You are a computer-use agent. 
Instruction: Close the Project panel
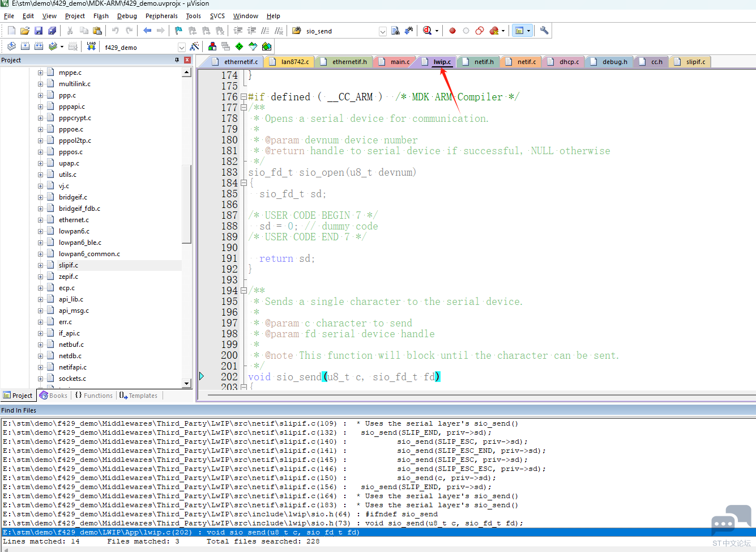187,60
